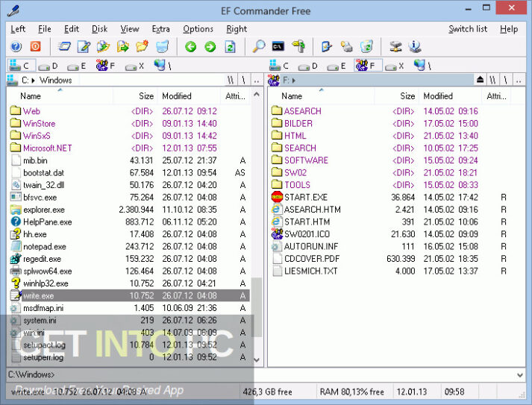Click the orange power/exit toolbar icon
The image size is (532, 405).
[x=35, y=46]
